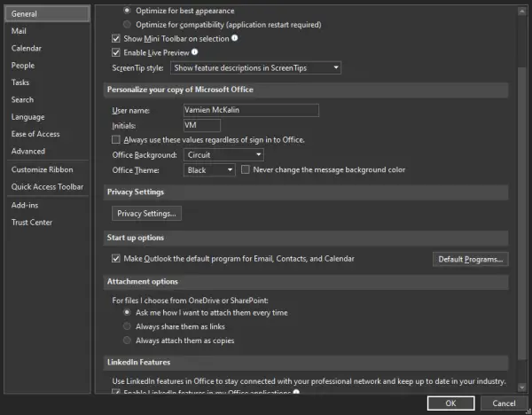Open the Add-ins category
This screenshot has width=532, height=415.
coord(47,206)
